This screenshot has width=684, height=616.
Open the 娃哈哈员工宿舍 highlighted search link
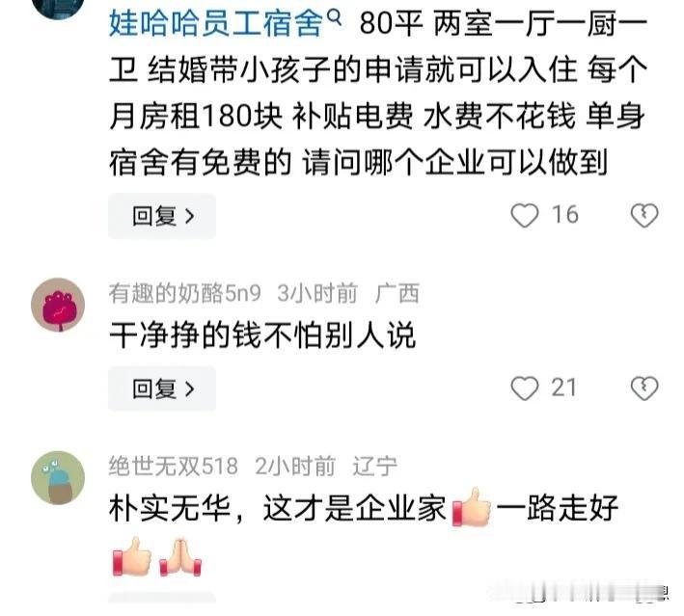click(x=216, y=23)
